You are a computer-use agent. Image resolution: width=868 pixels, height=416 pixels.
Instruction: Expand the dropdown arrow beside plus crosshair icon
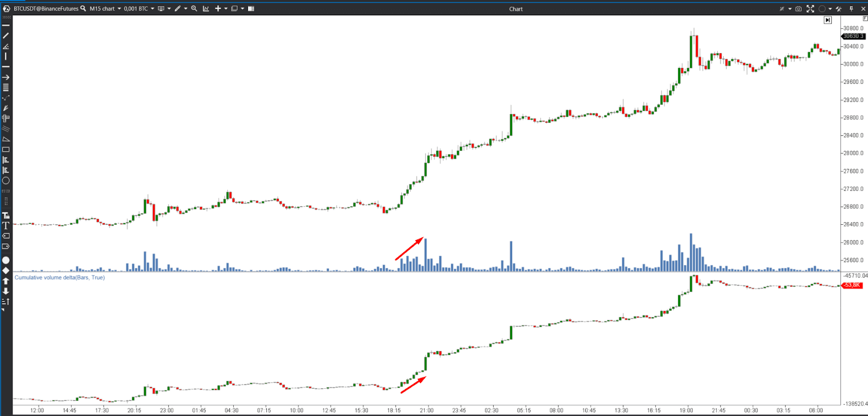tap(226, 9)
